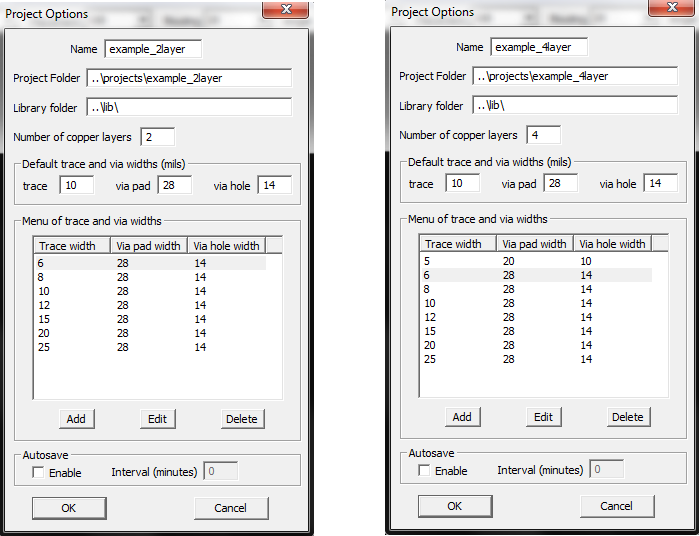Confirm with OK in example_2layer dialog
Viewport: 700px width, 536px height.
click(69, 508)
